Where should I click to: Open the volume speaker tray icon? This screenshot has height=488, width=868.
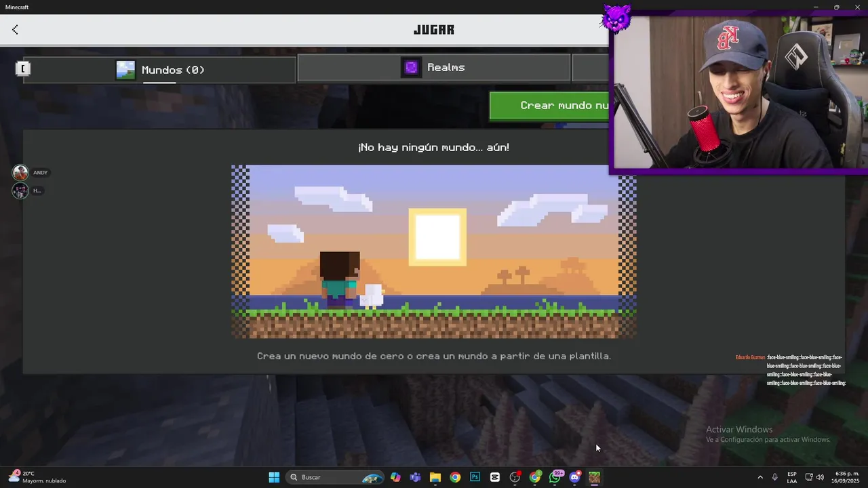click(x=820, y=477)
